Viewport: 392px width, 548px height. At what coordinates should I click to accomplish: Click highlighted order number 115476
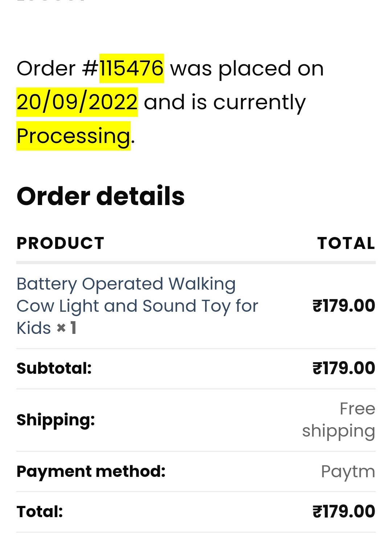coord(131,69)
